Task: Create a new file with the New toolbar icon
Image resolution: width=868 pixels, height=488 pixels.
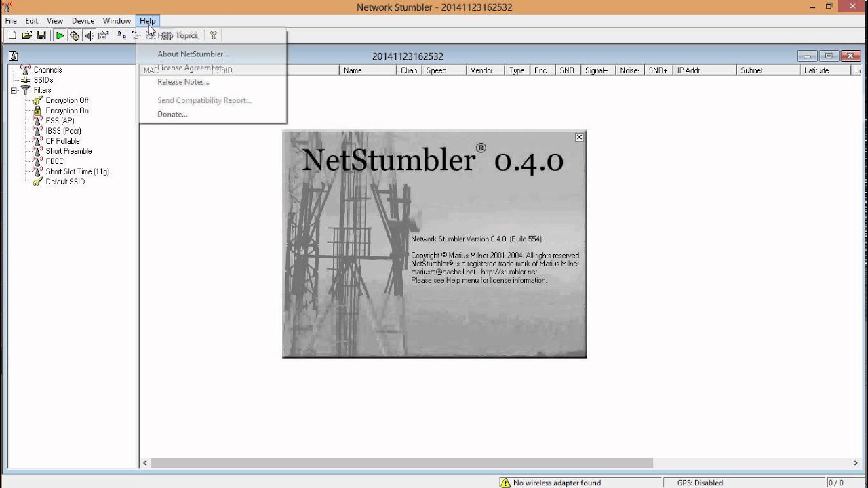Action: 12,35
